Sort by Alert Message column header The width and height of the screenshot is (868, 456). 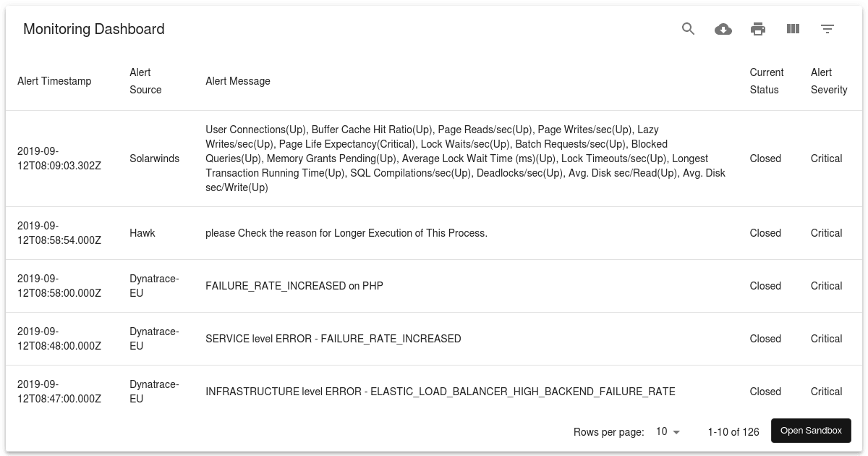238,81
